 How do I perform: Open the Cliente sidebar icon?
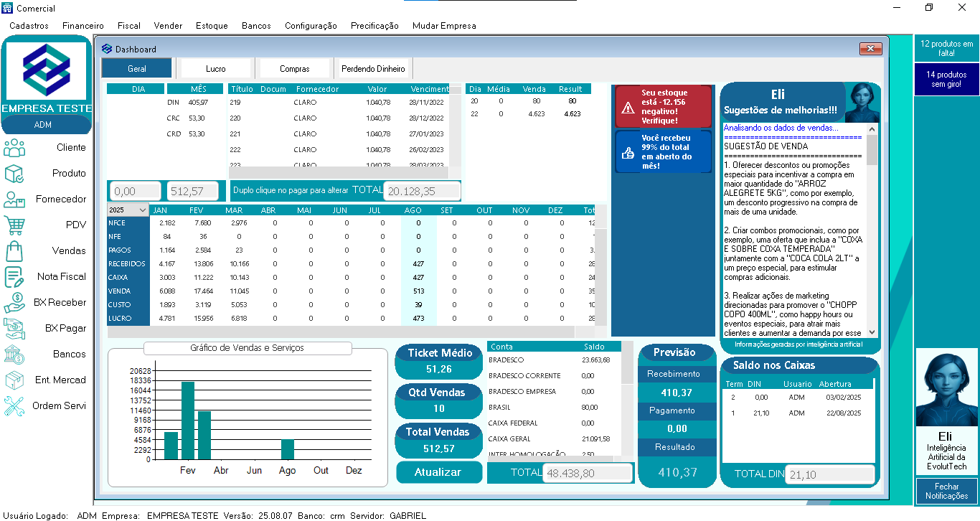(15, 148)
